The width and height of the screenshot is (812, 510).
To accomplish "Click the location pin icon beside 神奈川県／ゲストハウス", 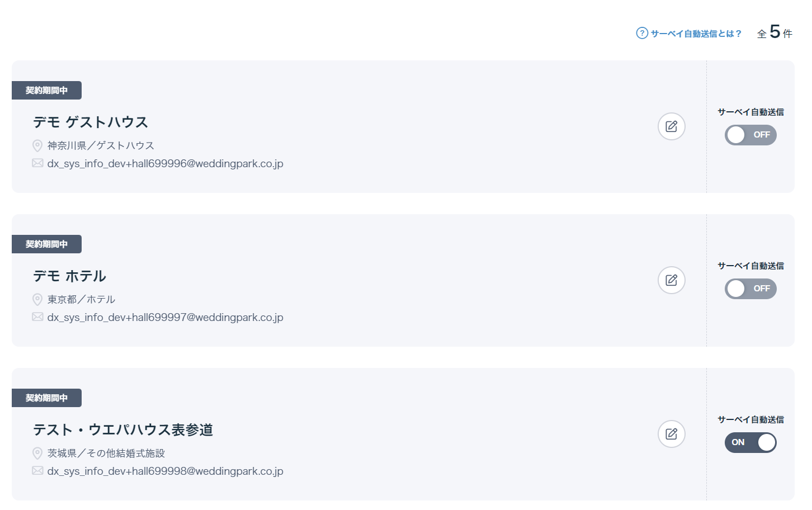I will click(37, 145).
